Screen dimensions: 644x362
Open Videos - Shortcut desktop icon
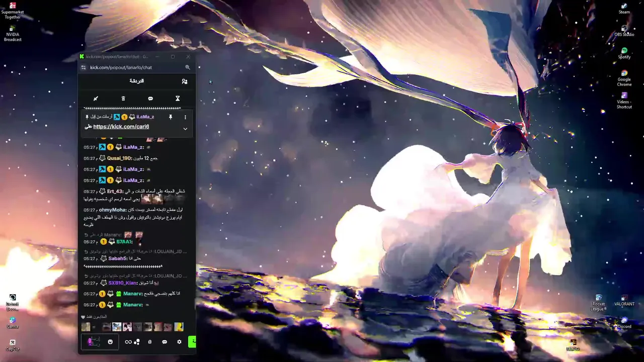(624, 101)
